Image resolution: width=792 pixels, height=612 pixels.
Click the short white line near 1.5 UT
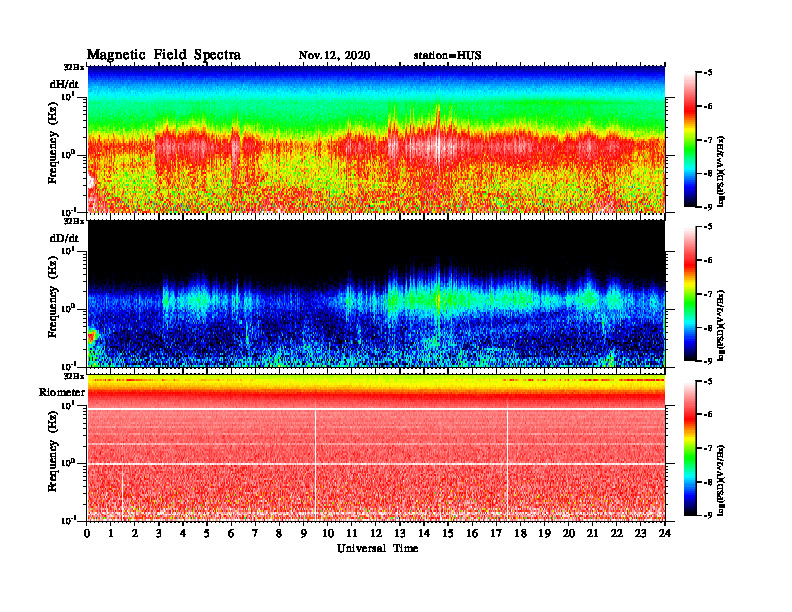(123, 493)
